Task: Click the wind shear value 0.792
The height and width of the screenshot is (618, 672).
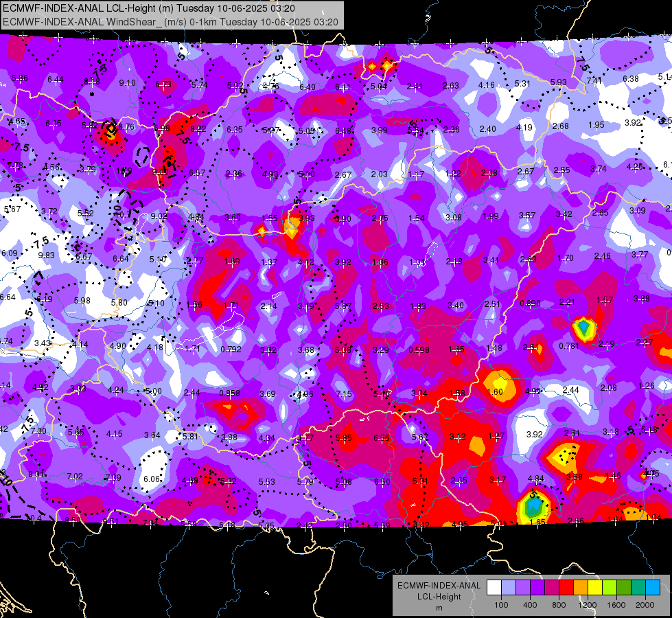Action: pos(231,349)
